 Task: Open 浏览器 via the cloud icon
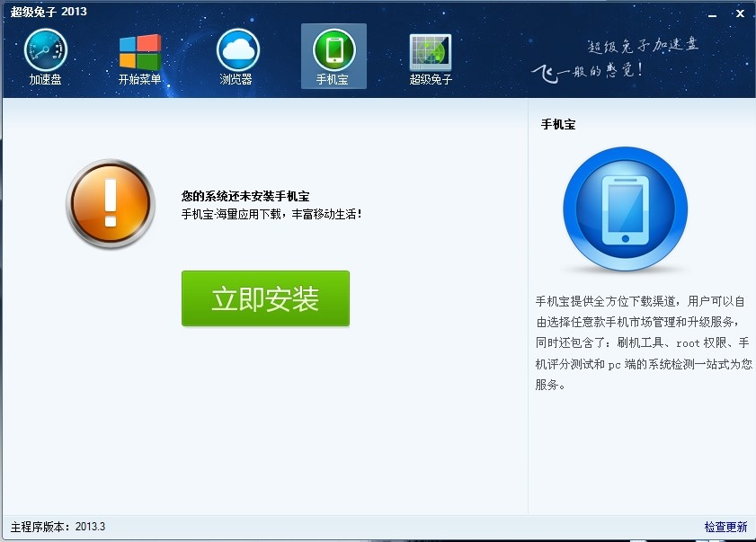click(x=236, y=50)
